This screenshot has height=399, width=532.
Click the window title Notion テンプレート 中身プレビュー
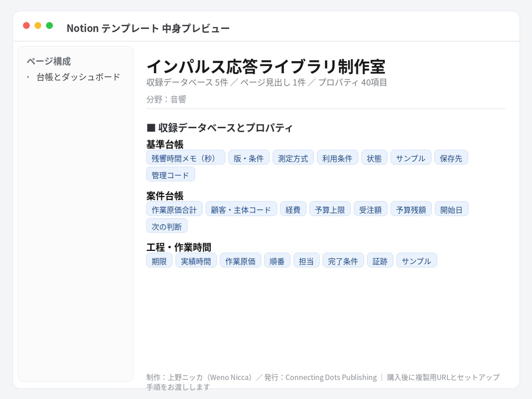coord(148,28)
